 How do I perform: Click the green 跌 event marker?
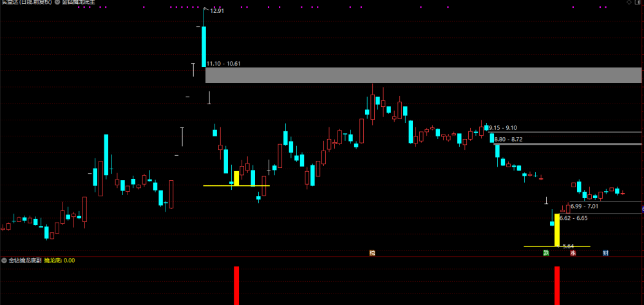(546, 253)
